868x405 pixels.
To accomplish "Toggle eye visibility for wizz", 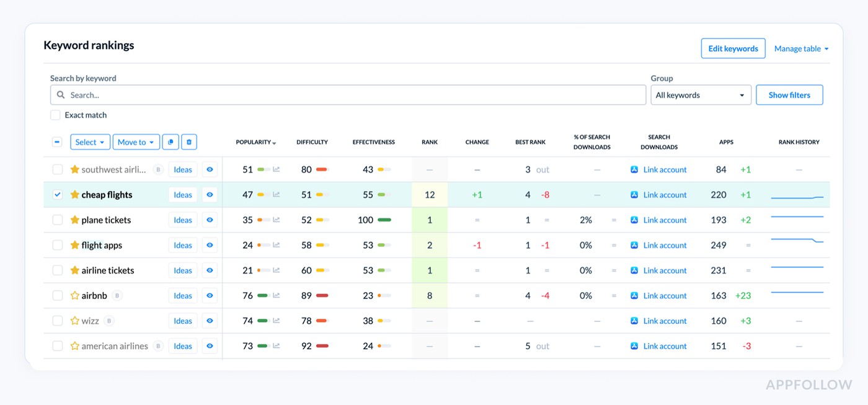I will pyautogui.click(x=210, y=321).
